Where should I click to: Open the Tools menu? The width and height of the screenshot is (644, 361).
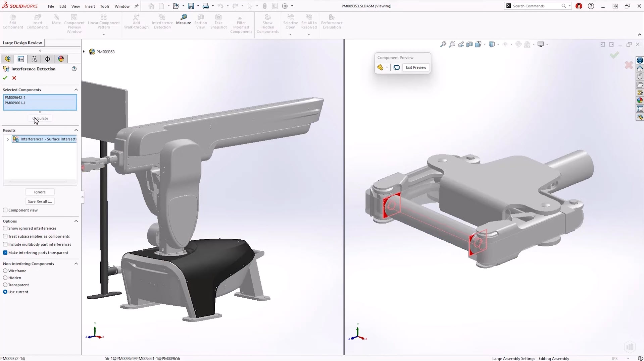pyautogui.click(x=104, y=6)
